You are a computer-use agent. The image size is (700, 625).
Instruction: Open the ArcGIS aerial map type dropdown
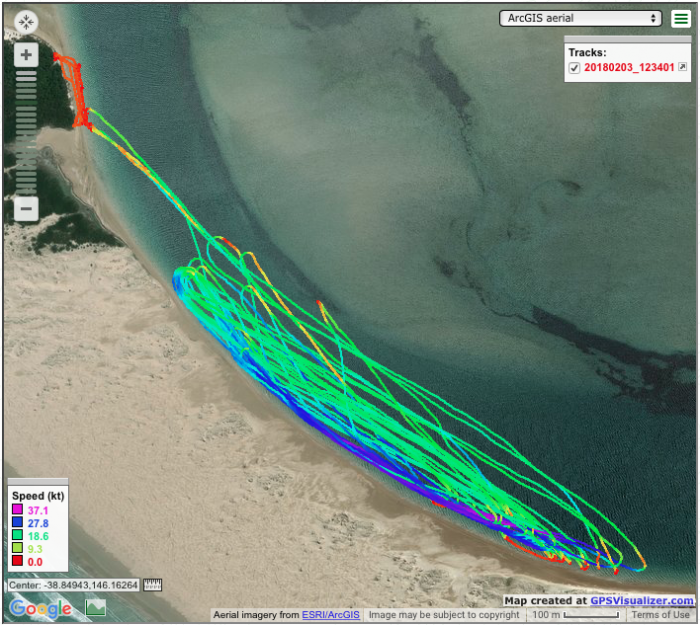click(x=581, y=18)
